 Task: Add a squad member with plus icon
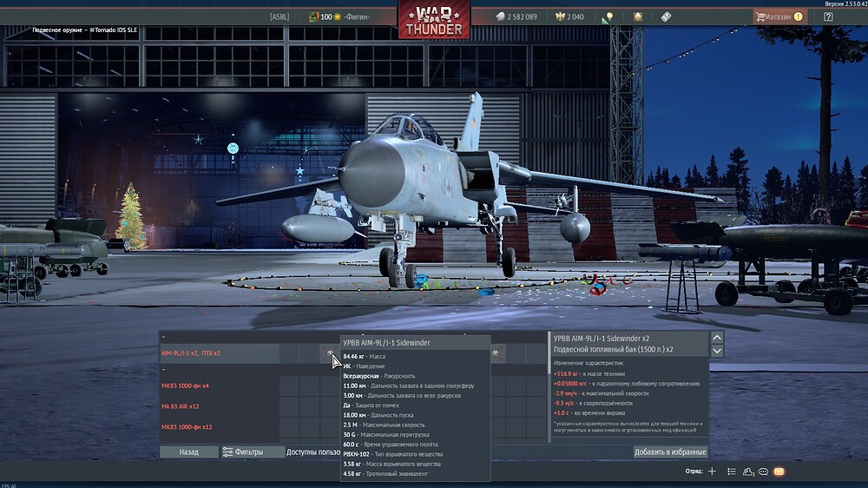click(x=712, y=472)
